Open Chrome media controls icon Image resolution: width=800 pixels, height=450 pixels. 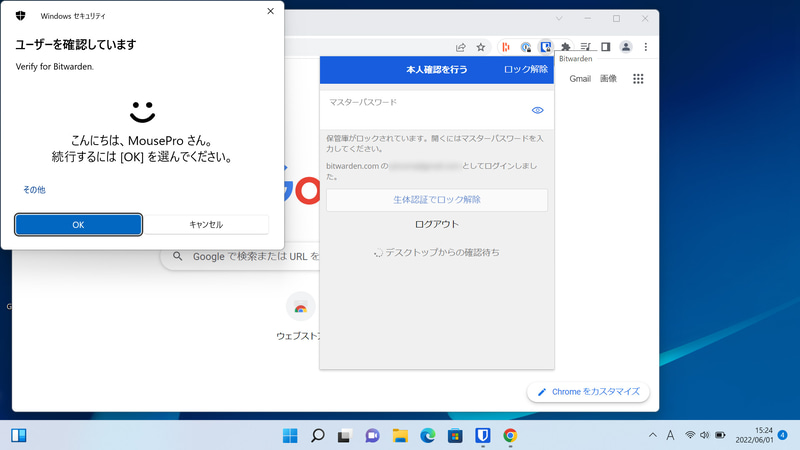pyautogui.click(x=586, y=47)
